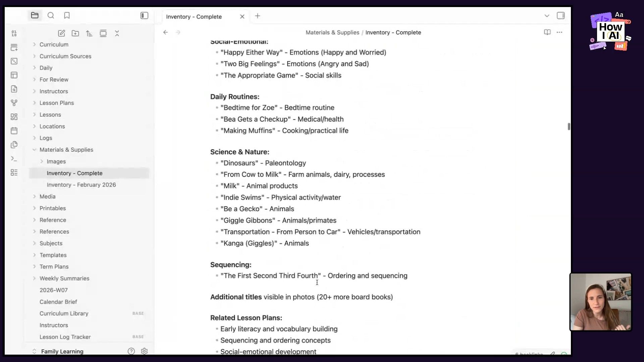Toggle the left sidebar

[144, 15]
